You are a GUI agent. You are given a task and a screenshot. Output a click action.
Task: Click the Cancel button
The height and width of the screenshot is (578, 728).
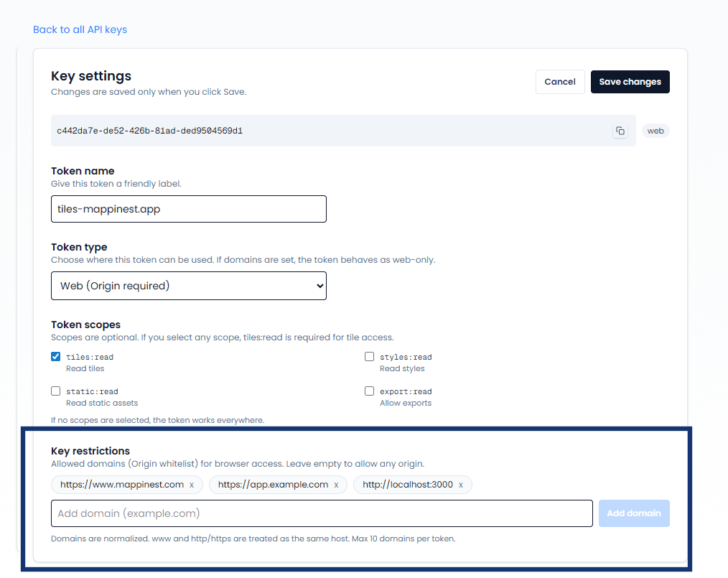(560, 82)
